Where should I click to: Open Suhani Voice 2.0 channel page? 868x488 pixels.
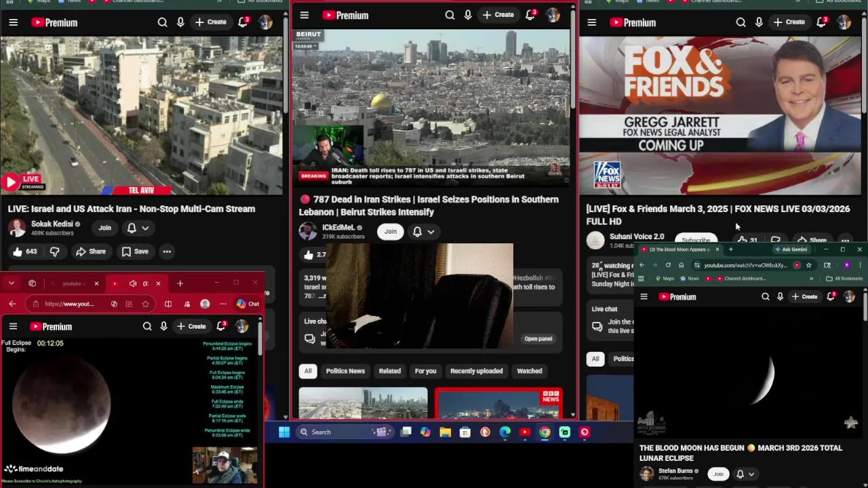(637, 237)
